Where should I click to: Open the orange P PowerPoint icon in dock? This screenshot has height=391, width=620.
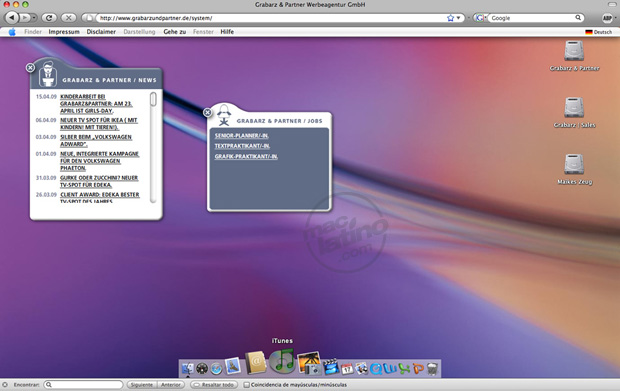coord(418,368)
